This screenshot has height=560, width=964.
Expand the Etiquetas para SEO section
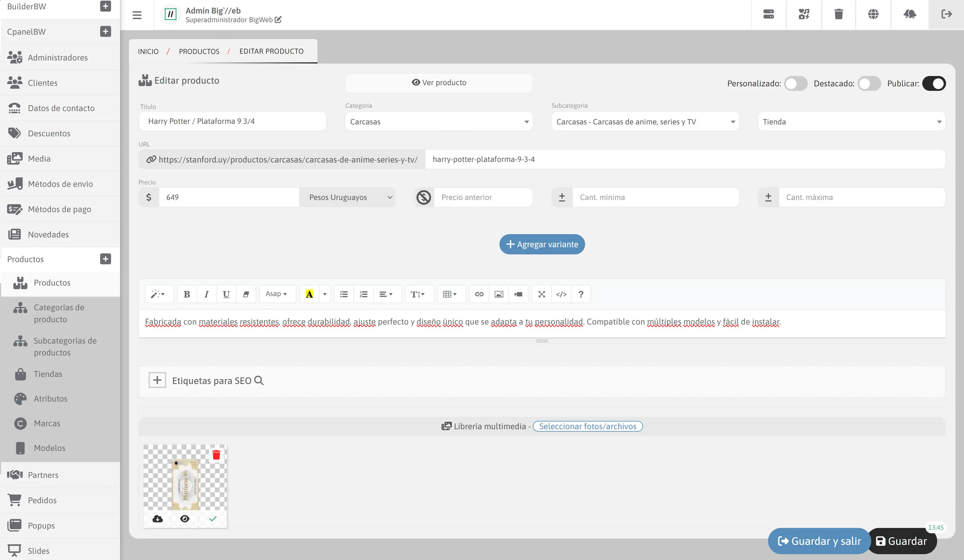click(157, 380)
